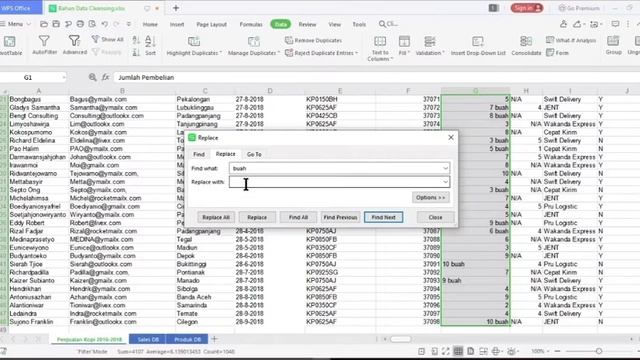Open the Menu hamburger dropdown

(x=16, y=24)
